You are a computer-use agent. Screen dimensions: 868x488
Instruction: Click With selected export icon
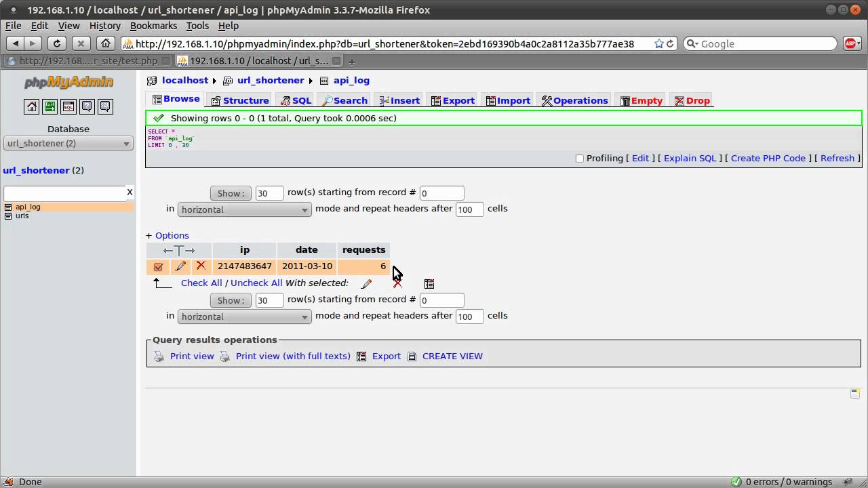429,283
